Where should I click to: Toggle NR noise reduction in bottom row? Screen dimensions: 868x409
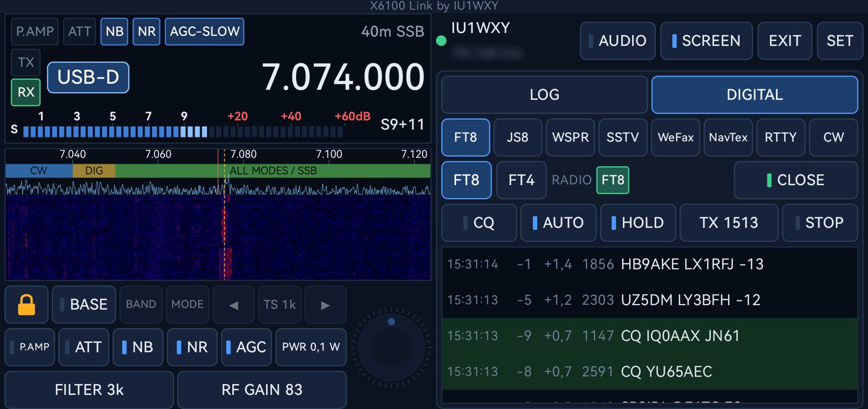(x=192, y=347)
